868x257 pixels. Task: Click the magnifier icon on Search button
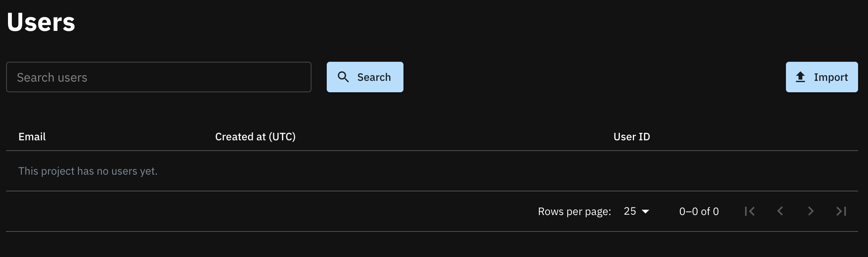point(343,77)
